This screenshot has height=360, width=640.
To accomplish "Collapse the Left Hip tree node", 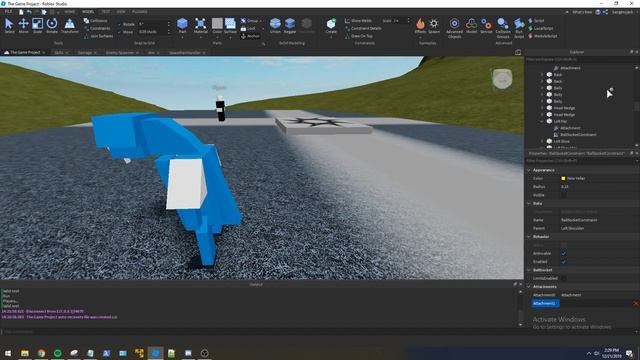I will tap(542, 121).
